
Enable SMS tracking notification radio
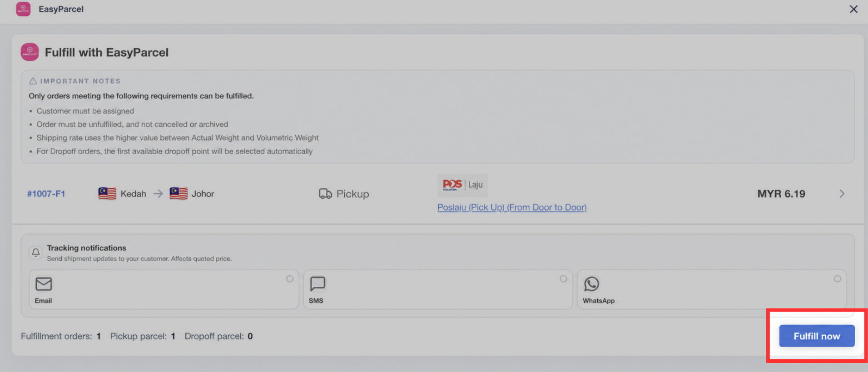pyautogui.click(x=563, y=279)
